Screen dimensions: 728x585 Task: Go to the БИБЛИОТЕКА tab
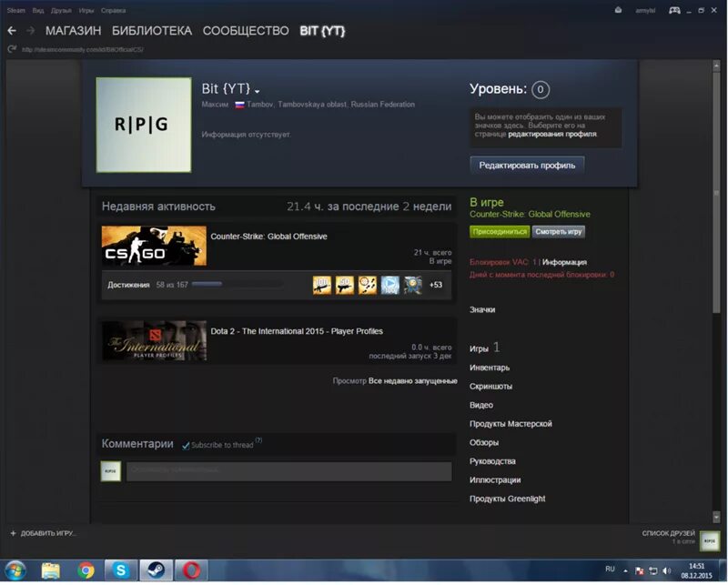152,31
